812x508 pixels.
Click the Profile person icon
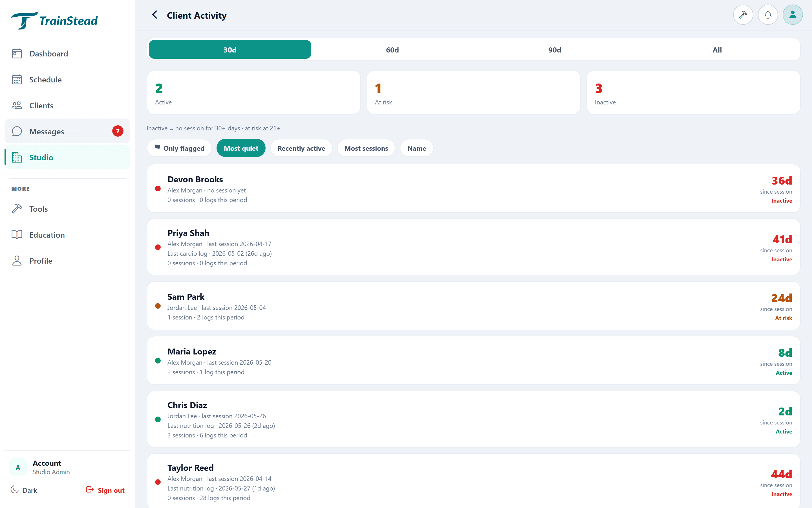(17, 261)
